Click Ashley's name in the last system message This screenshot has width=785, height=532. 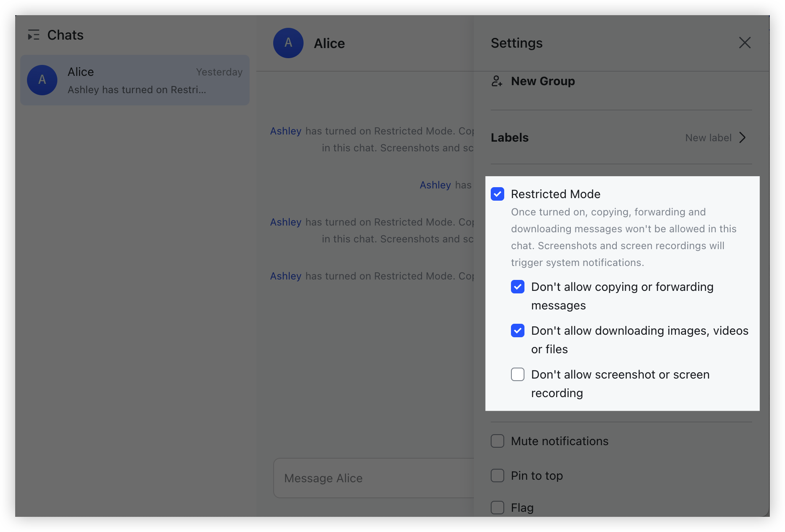tap(286, 276)
